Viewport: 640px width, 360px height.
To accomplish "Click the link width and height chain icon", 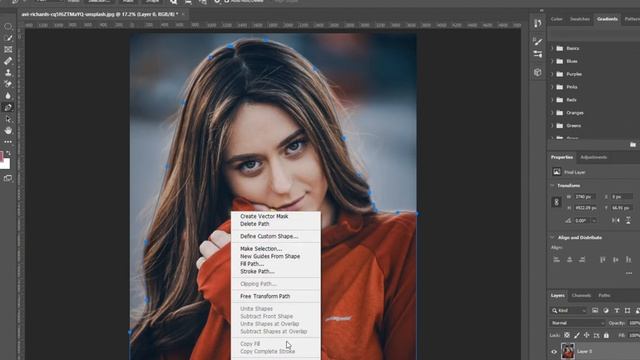I will (x=556, y=202).
